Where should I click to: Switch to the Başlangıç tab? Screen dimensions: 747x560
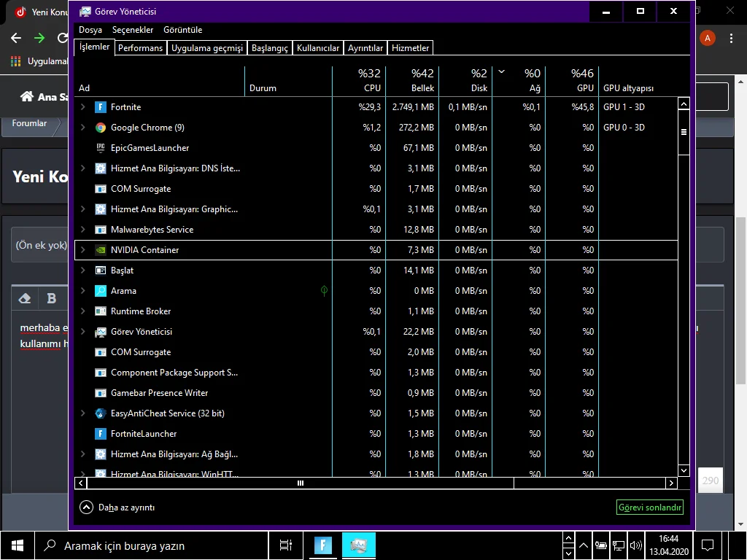pyautogui.click(x=270, y=48)
